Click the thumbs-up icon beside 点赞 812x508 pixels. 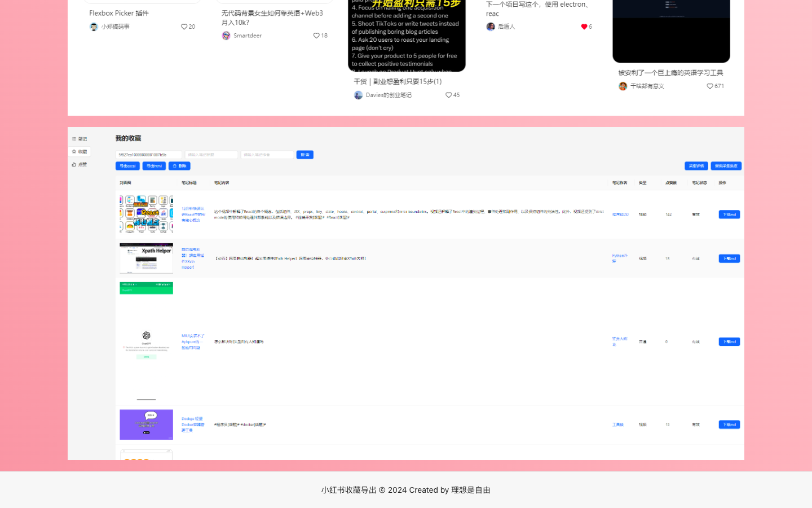[x=74, y=164]
